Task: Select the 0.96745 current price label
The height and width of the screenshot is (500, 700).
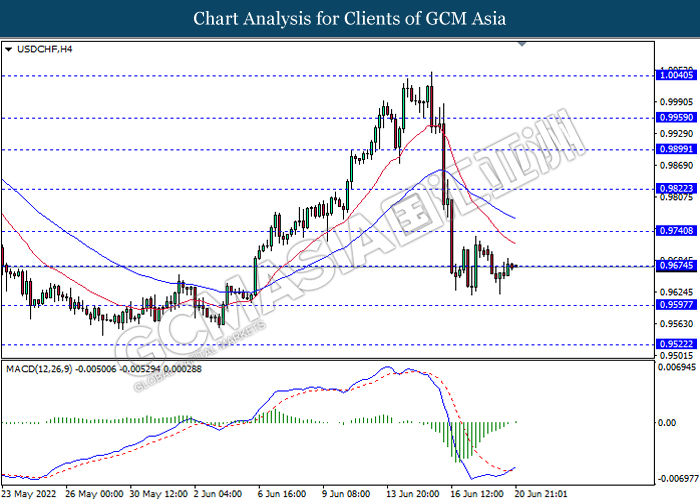Action: pyautogui.click(x=676, y=266)
